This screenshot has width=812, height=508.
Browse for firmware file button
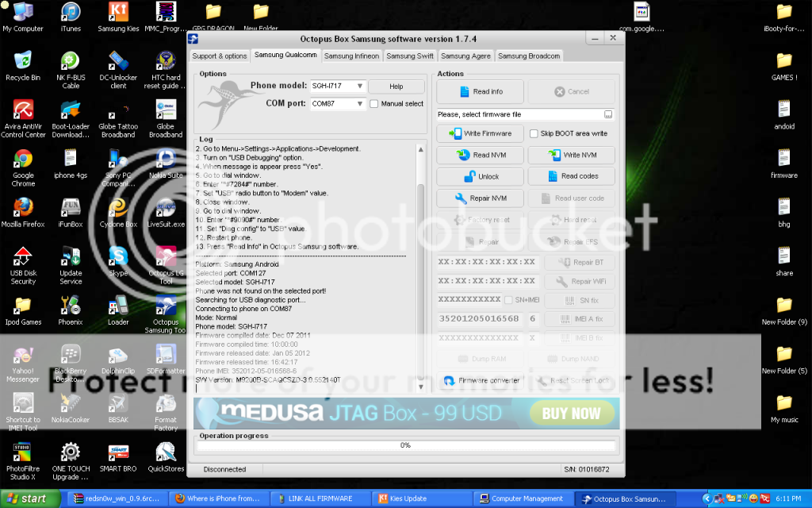pyautogui.click(x=608, y=114)
